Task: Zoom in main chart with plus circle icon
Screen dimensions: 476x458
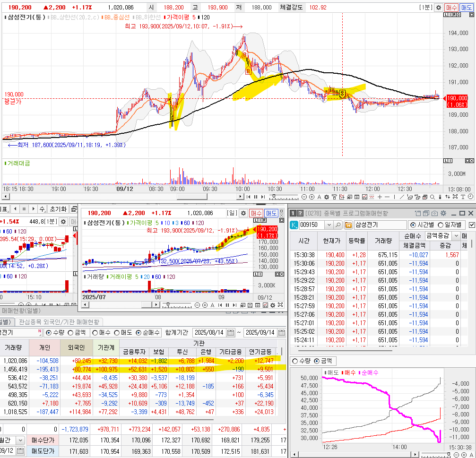Action: 312,197
